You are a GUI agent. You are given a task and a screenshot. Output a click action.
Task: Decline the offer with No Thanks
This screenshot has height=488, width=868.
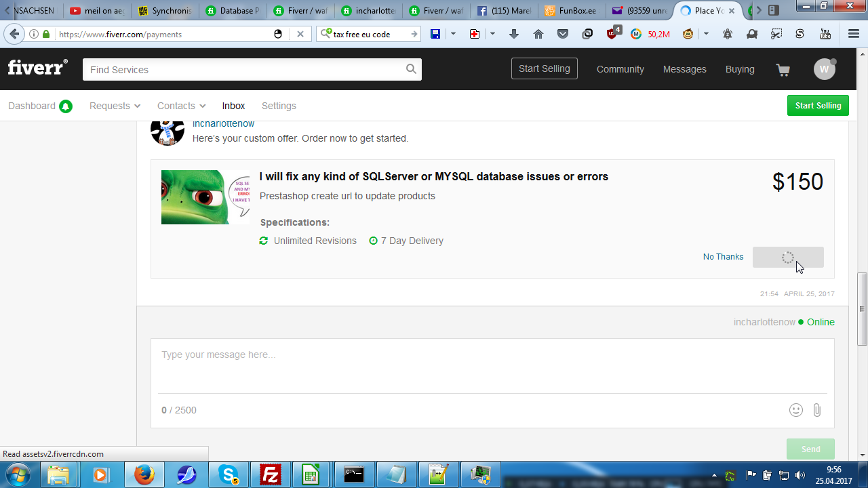pos(723,257)
